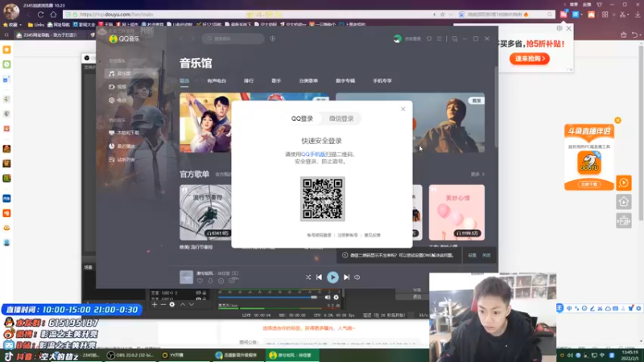Focus the QQ Music search box
The image size is (644, 362).
233,39
